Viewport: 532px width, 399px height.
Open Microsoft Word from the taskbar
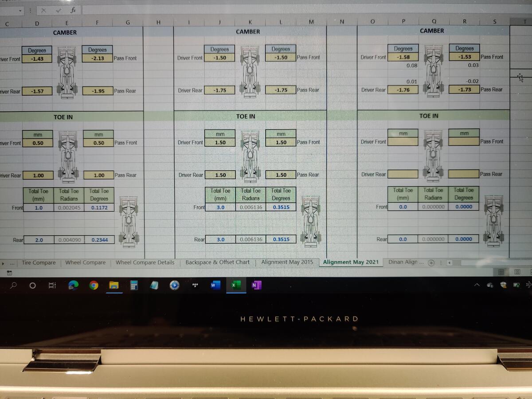click(215, 286)
